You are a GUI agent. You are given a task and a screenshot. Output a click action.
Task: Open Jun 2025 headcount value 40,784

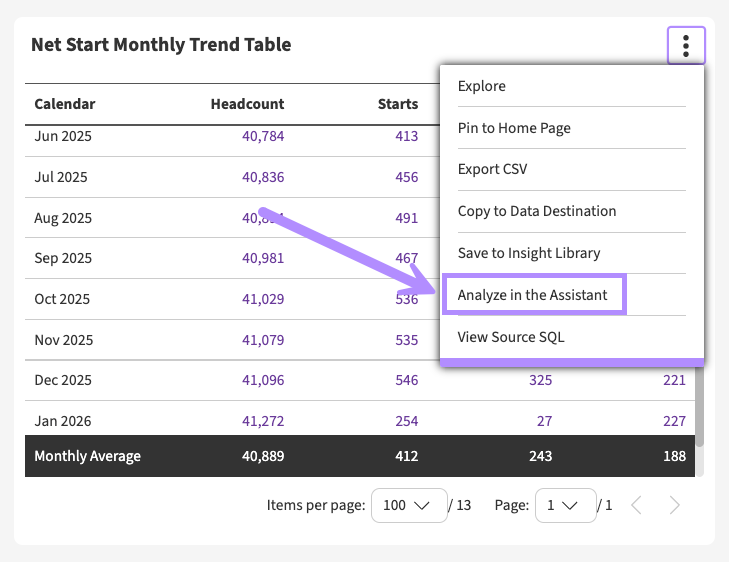pos(263,136)
